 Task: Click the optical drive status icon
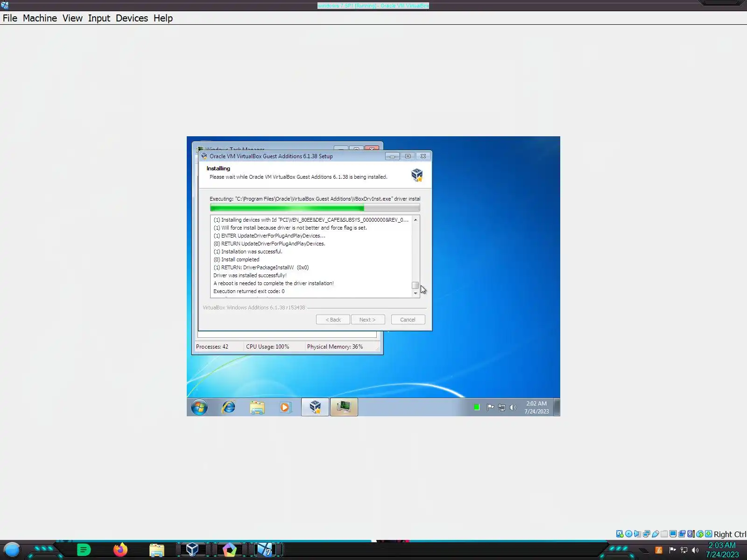pyautogui.click(x=628, y=534)
